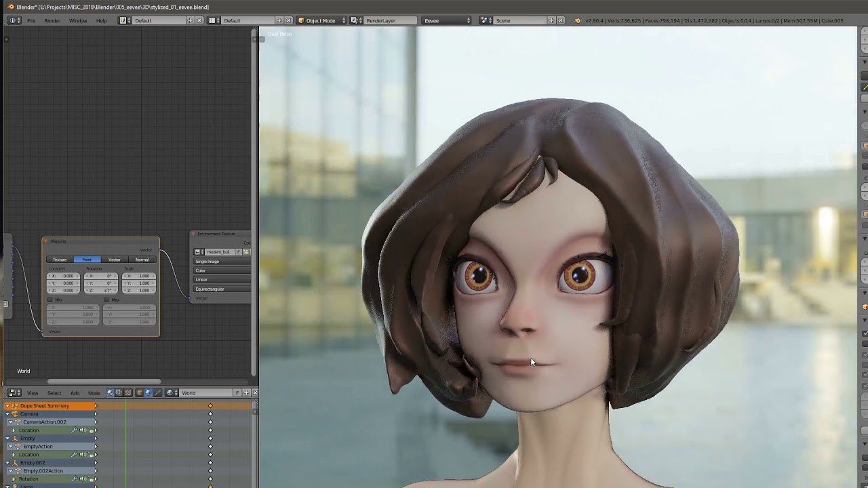The width and height of the screenshot is (868, 488).
Task: Add new World datablock with plus
Action: (x=246, y=393)
